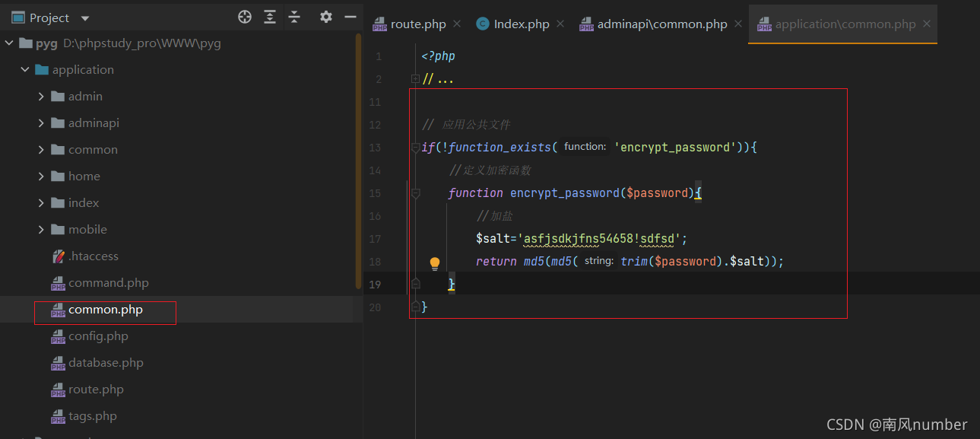
Task: Select route.php in project tree
Action: click(x=96, y=390)
